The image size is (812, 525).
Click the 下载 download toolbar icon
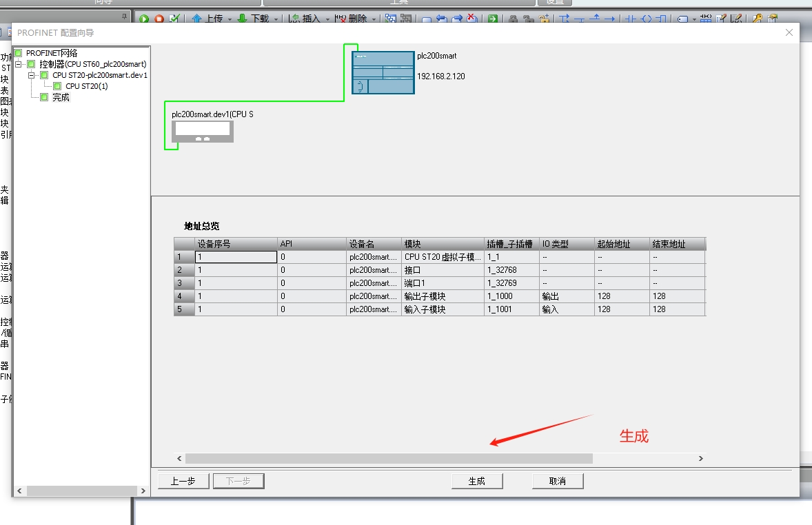coord(243,19)
